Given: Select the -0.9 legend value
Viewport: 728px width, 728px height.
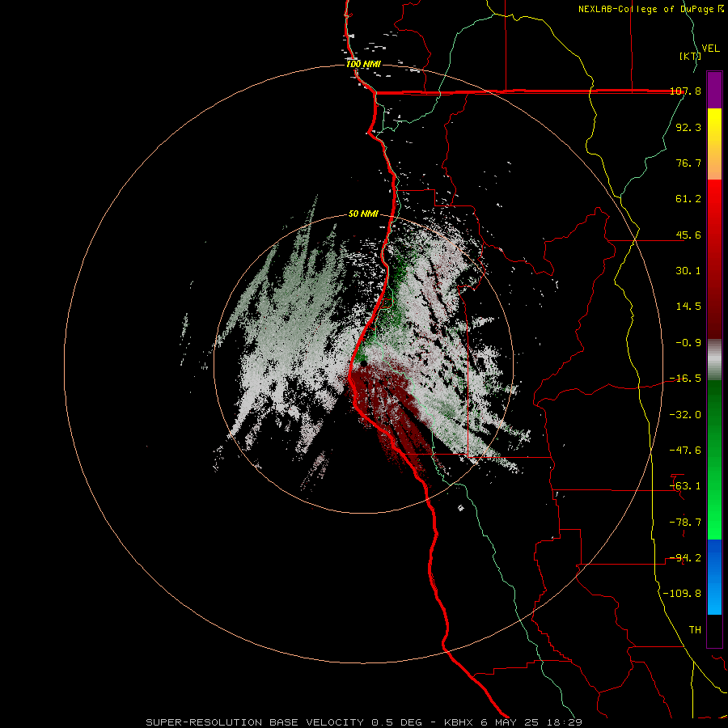Looking at the screenshot, I should (688, 343).
